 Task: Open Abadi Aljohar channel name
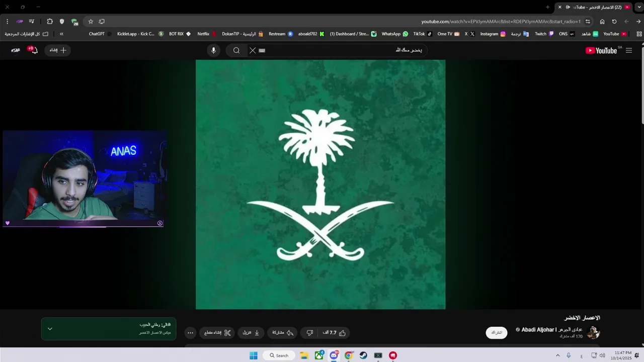pyautogui.click(x=551, y=330)
